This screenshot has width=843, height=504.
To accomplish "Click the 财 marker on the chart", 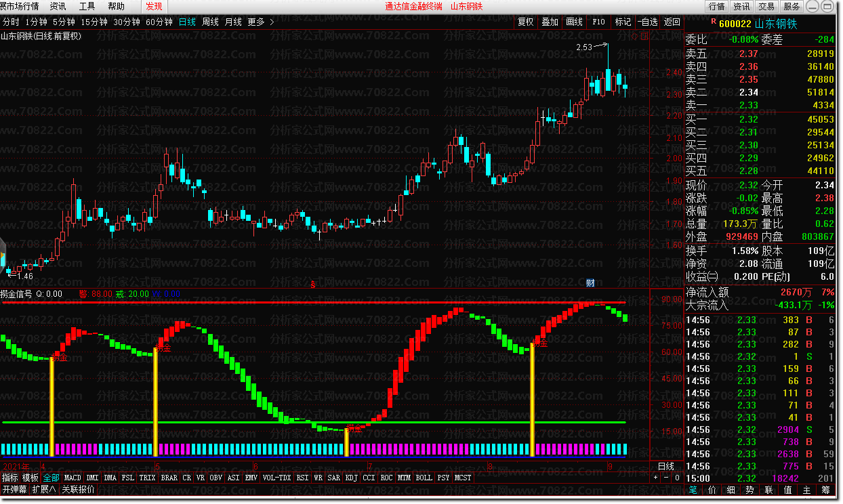I will 590,283.
